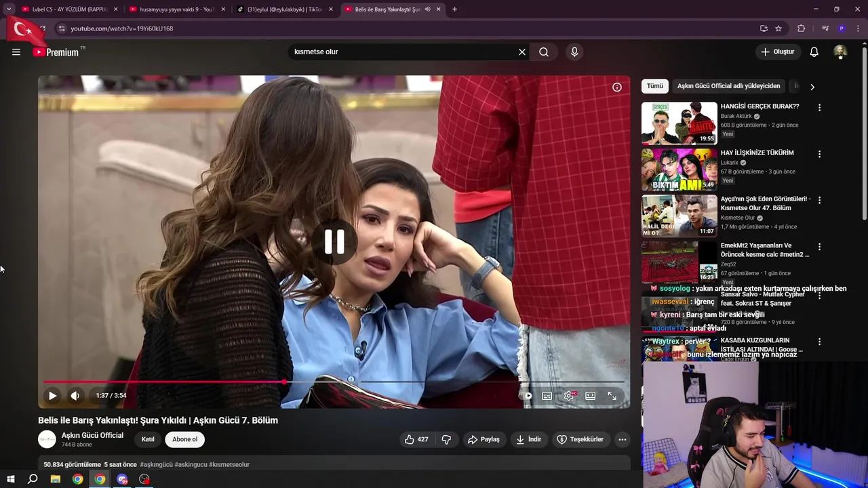The width and height of the screenshot is (868, 488).
Task: Toggle subtitles with the captions icon
Action: click(547, 395)
